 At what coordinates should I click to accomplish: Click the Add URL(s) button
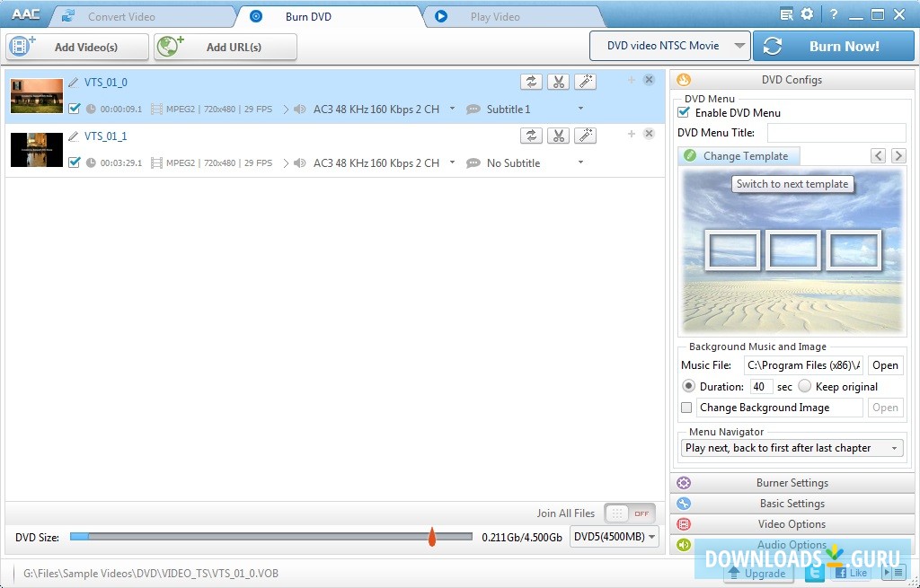pos(226,47)
